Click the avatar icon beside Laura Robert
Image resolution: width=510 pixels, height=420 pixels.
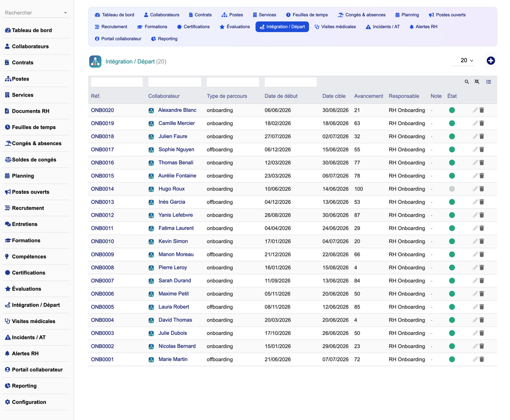(x=151, y=307)
